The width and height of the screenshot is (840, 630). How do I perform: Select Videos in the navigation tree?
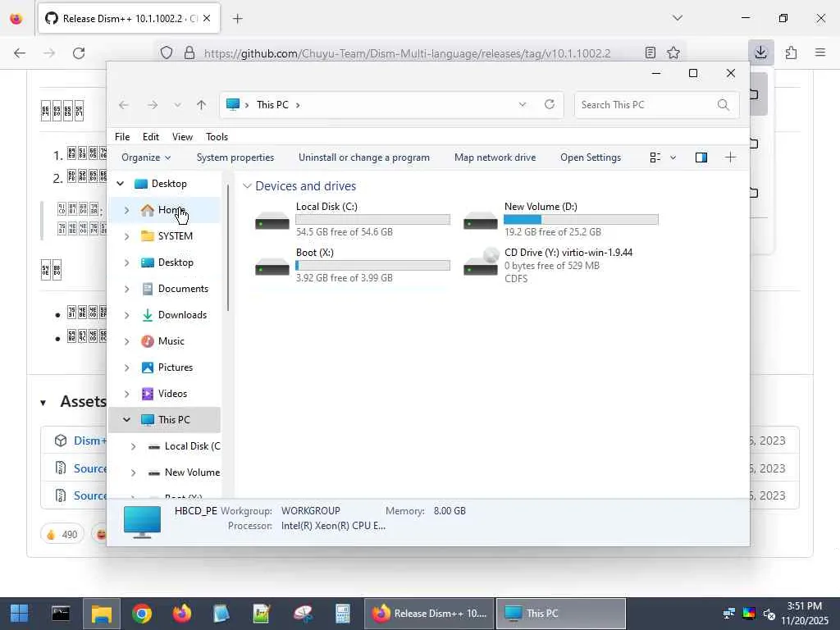tap(164, 394)
